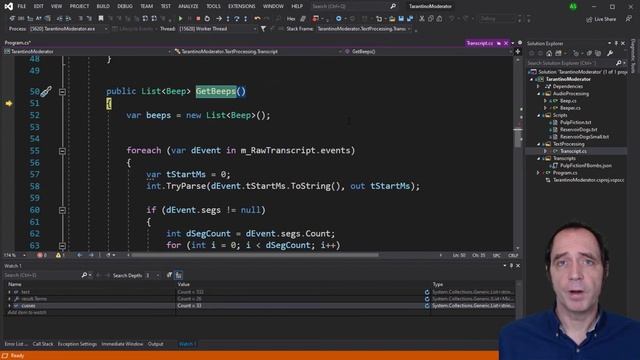Select PulpFictionFBombs.json file
This screenshot has height=360, width=640.
[586, 166]
